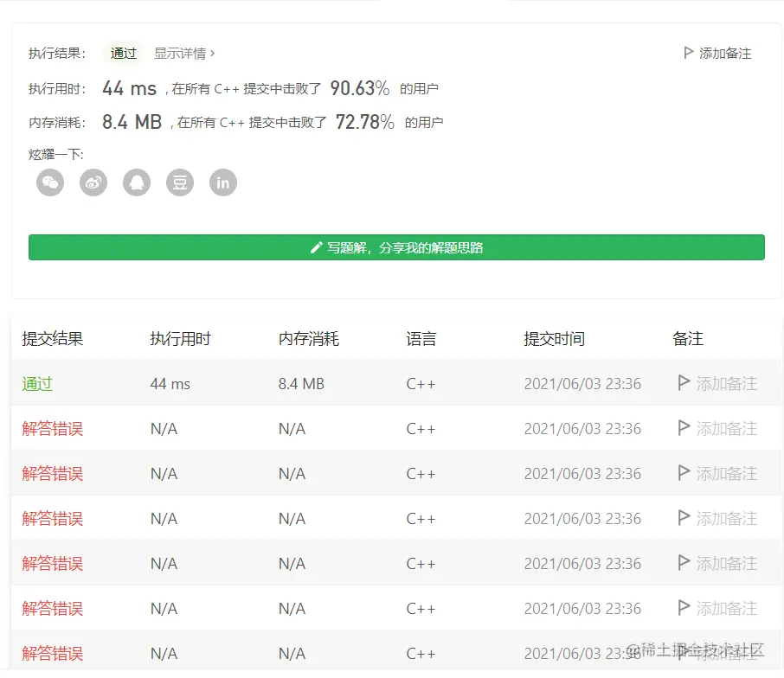Share result via WeChat icon
This screenshot has height=678, width=784.
[50, 182]
